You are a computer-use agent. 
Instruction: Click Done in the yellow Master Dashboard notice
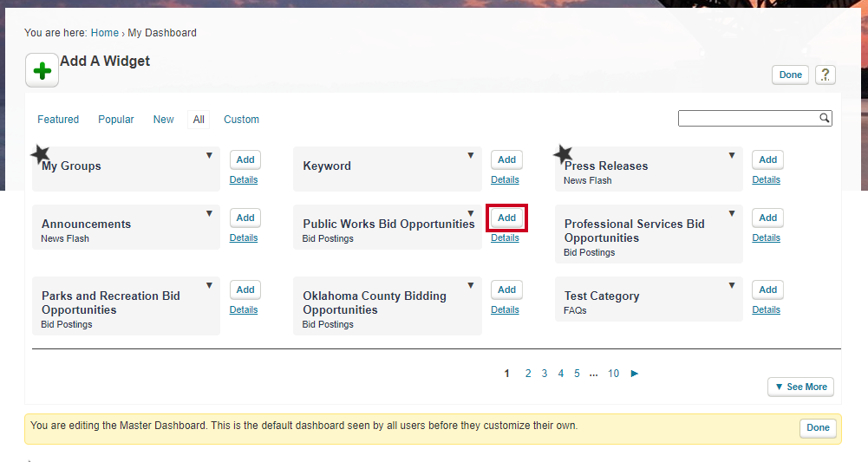(x=818, y=427)
